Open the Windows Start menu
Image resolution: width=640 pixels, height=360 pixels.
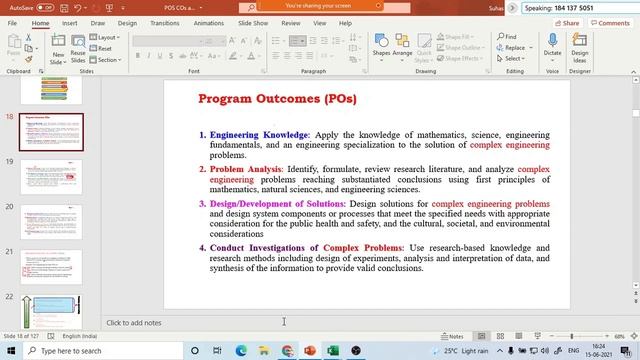(11, 351)
